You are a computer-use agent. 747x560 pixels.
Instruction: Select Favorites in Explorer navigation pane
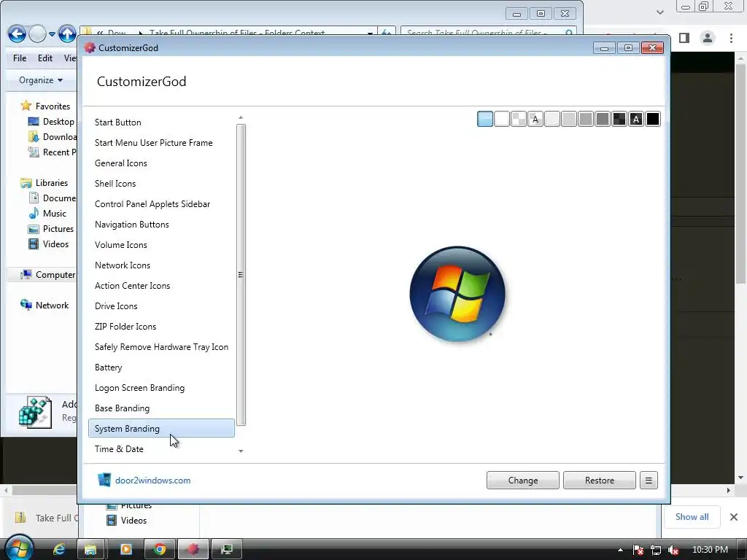point(45,106)
